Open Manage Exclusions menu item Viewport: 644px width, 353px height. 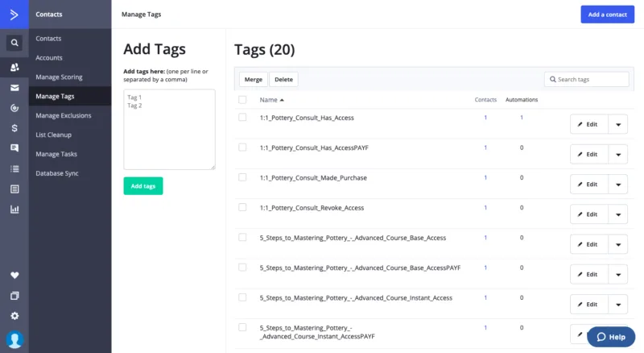(x=64, y=115)
